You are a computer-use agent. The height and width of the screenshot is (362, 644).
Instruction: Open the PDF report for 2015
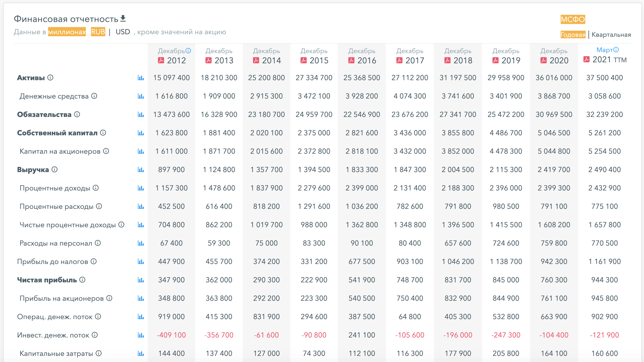pyautogui.click(x=304, y=60)
